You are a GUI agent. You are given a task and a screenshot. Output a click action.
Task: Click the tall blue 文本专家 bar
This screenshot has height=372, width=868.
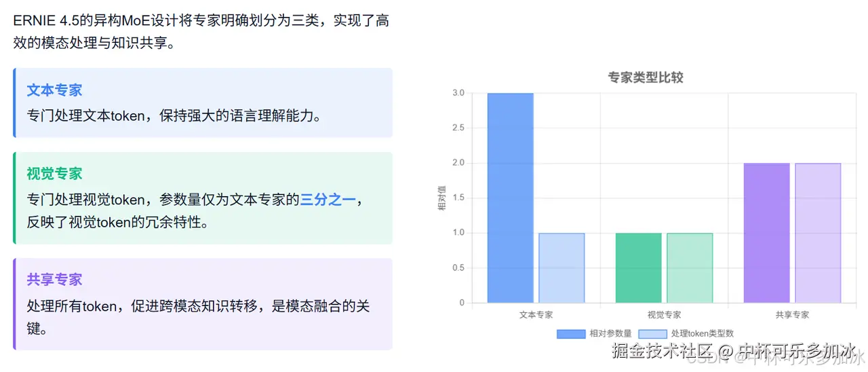pyautogui.click(x=510, y=198)
